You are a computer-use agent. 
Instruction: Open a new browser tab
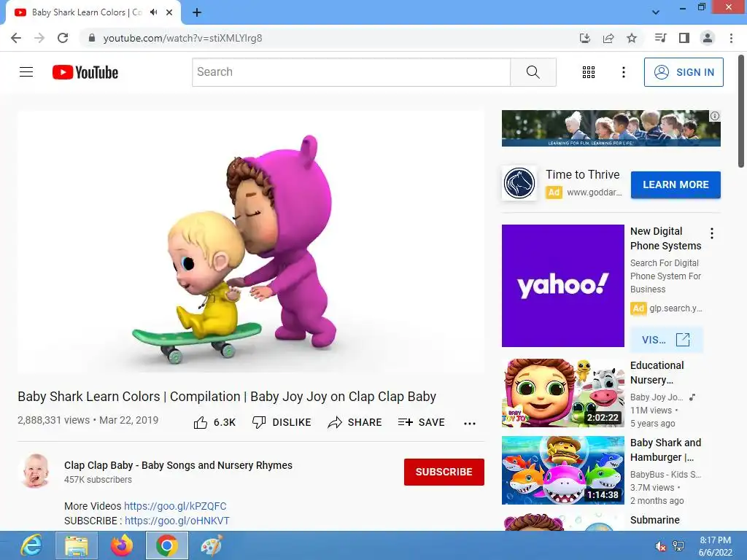pos(197,12)
